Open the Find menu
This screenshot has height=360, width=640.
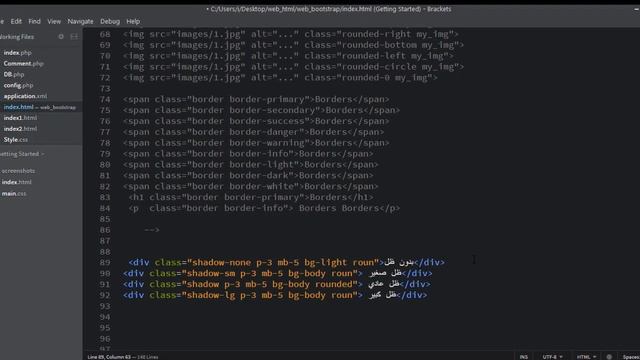tap(34, 21)
